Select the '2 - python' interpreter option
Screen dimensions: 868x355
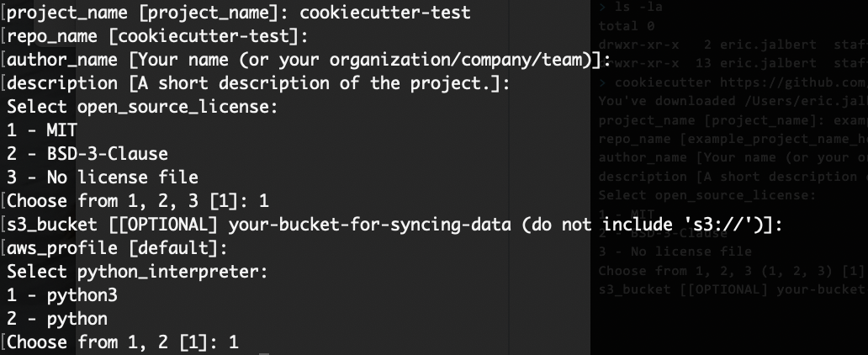[x=57, y=319]
